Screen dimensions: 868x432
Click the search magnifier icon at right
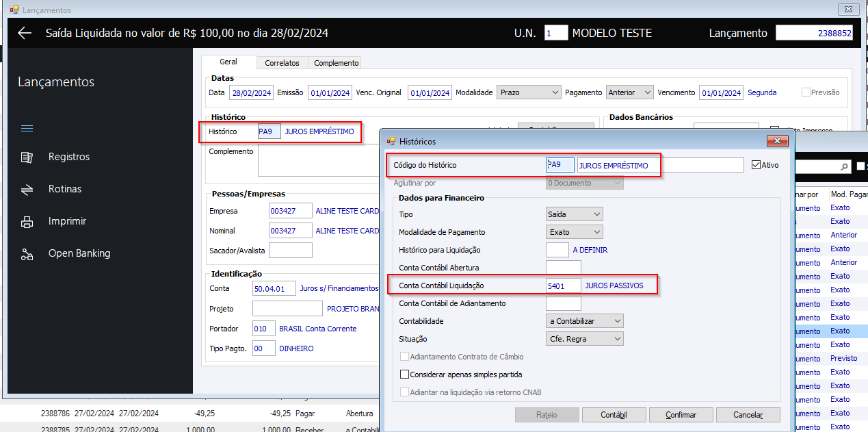click(845, 166)
